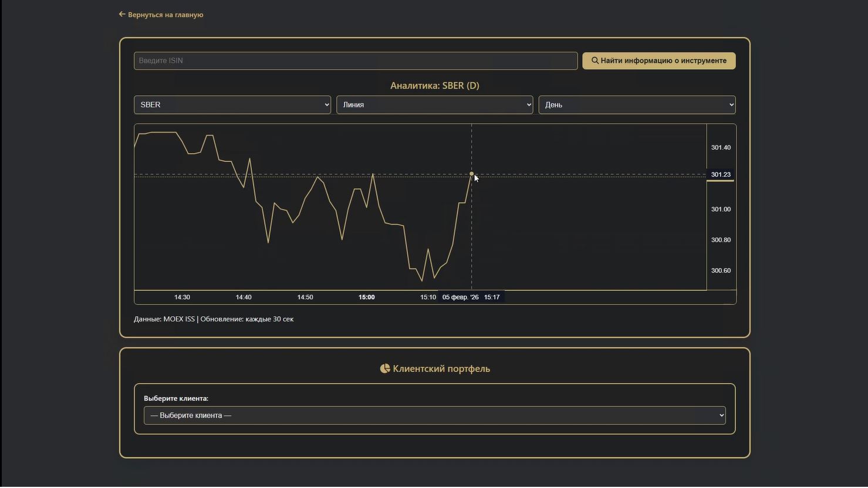Select the 14:50 time axis label
The image size is (868, 488).
(x=305, y=297)
